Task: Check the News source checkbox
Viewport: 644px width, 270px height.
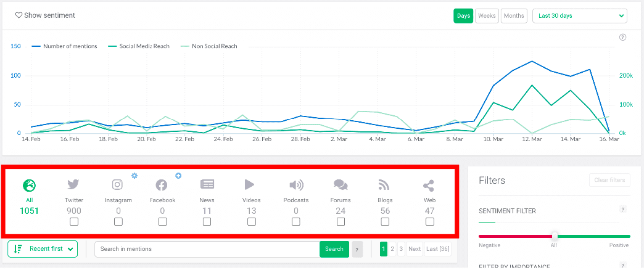Action: click(207, 221)
